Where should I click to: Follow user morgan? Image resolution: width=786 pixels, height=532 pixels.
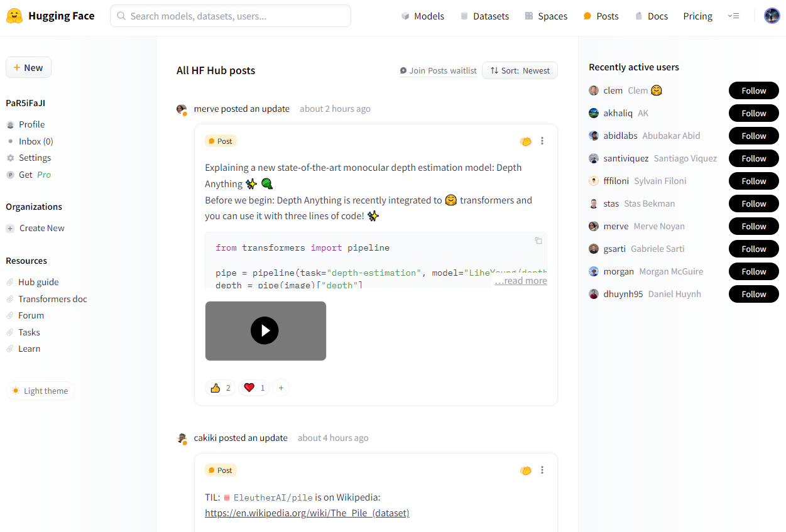[754, 271]
